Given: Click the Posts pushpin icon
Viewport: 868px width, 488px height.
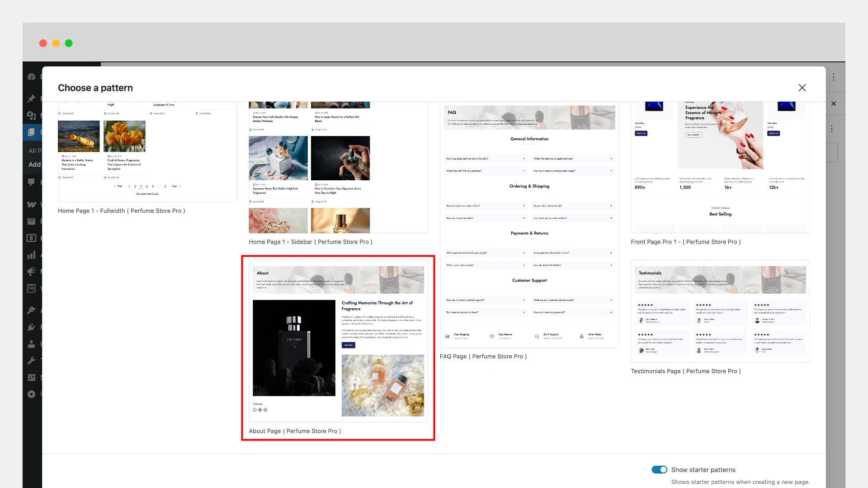Looking at the screenshot, I should point(31,99).
